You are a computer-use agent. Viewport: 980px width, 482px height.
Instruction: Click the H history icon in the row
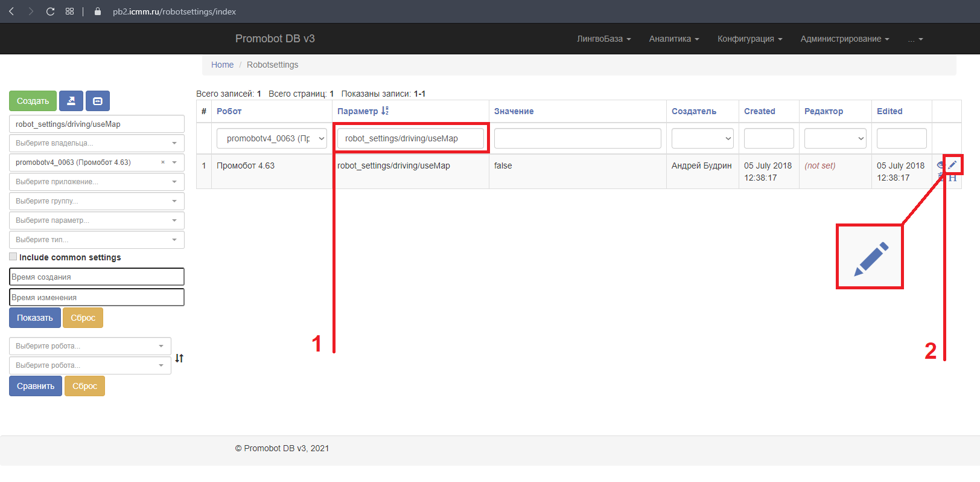click(x=953, y=178)
